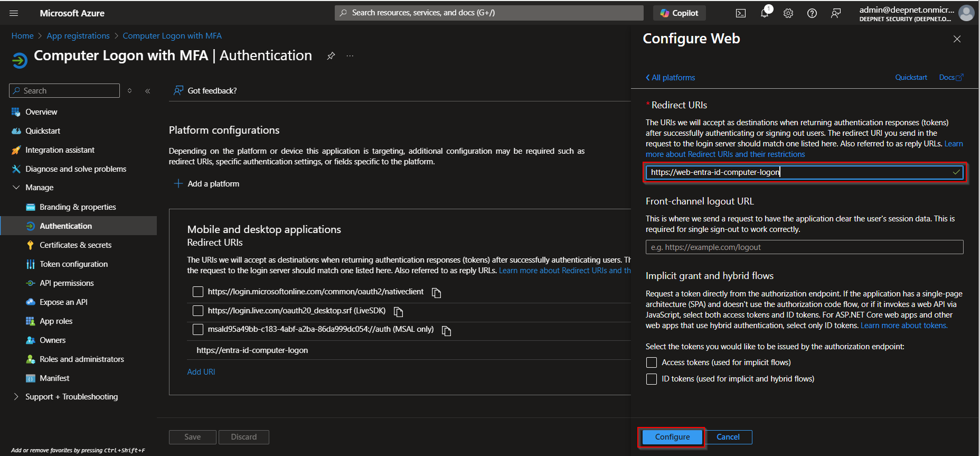Copy the nativeclient redirect URI

(436, 293)
